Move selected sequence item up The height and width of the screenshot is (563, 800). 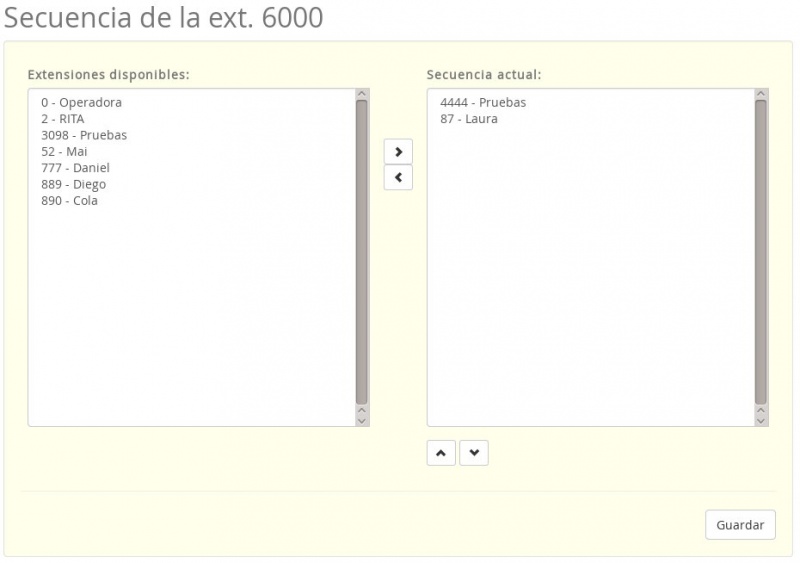point(441,453)
